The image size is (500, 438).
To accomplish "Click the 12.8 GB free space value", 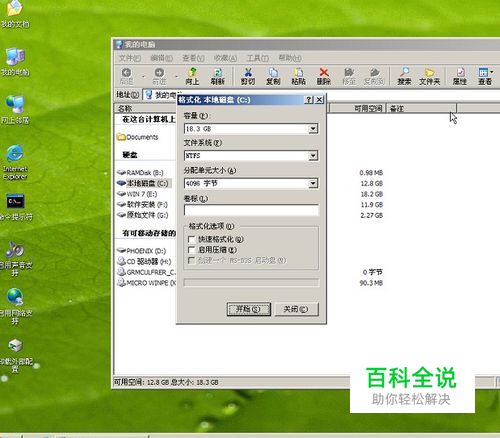I will tap(371, 183).
